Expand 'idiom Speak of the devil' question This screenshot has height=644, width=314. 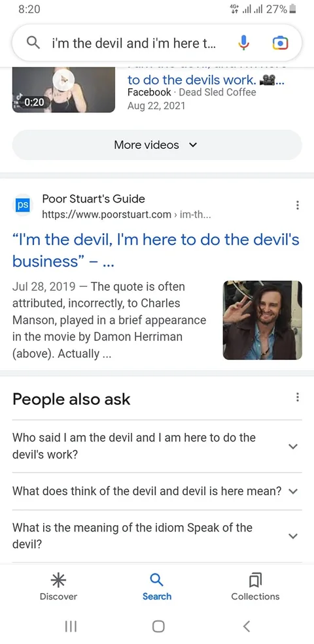tap(157, 536)
